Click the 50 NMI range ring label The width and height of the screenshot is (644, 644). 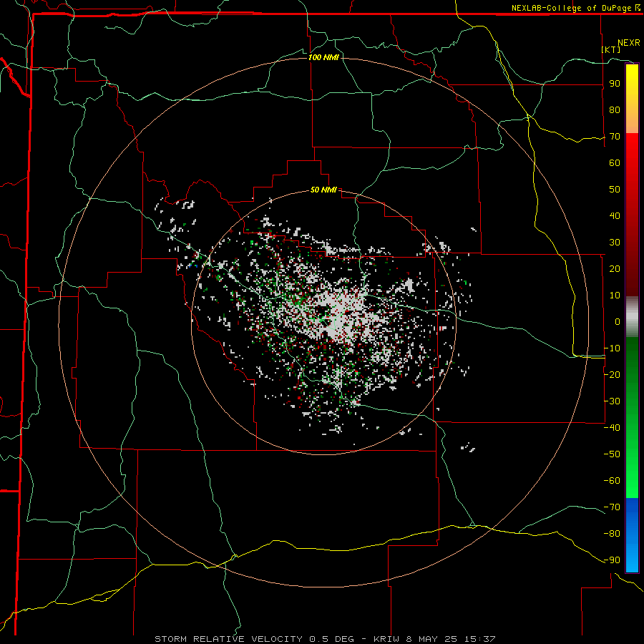(x=323, y=190)
